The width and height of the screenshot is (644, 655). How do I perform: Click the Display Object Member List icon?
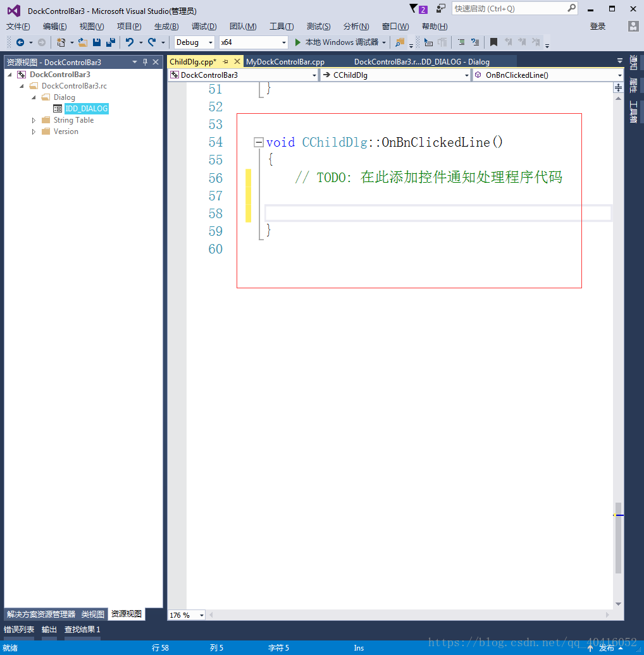pyautogui.click(x=428, y=42)
